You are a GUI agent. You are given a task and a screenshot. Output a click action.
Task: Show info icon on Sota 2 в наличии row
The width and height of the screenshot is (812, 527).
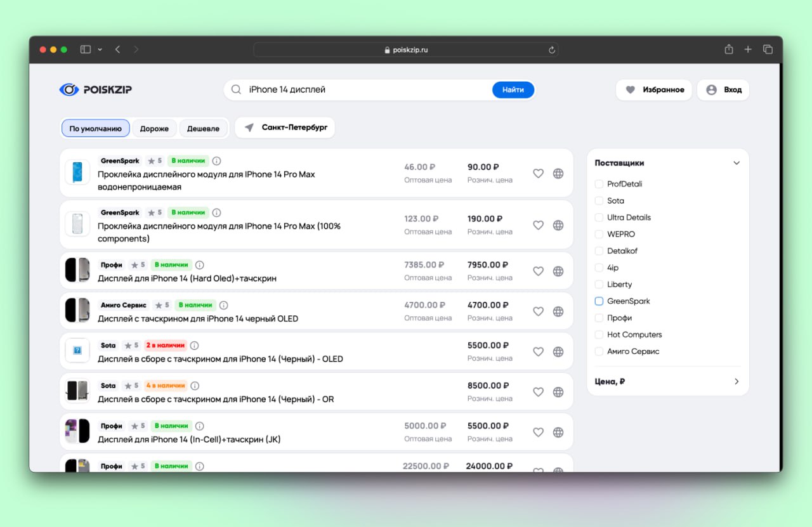coord(194,346)
